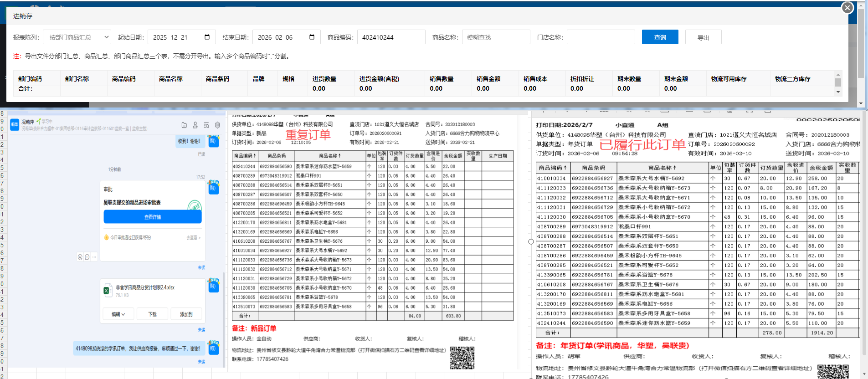Expand the 编辑 dropdown on the file card
Image resolution: width=868 pixels, height=379 pixels.
point(118,314)
